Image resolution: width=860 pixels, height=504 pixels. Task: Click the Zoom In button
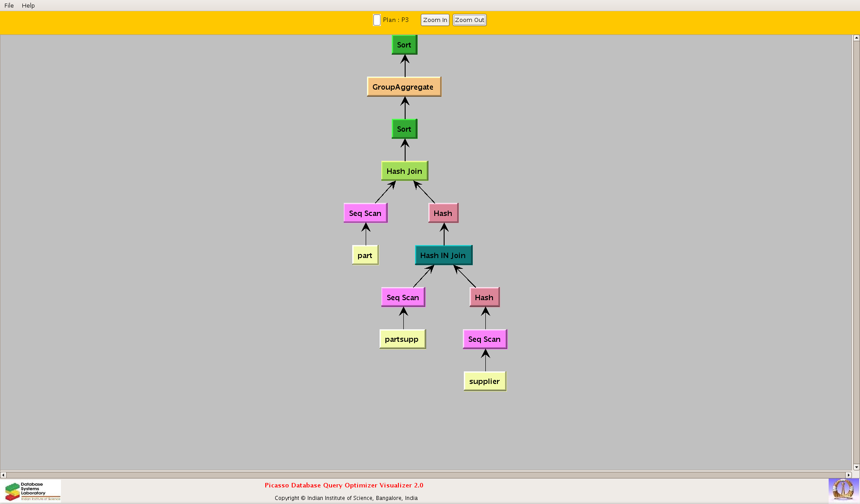tap(435, 20)
